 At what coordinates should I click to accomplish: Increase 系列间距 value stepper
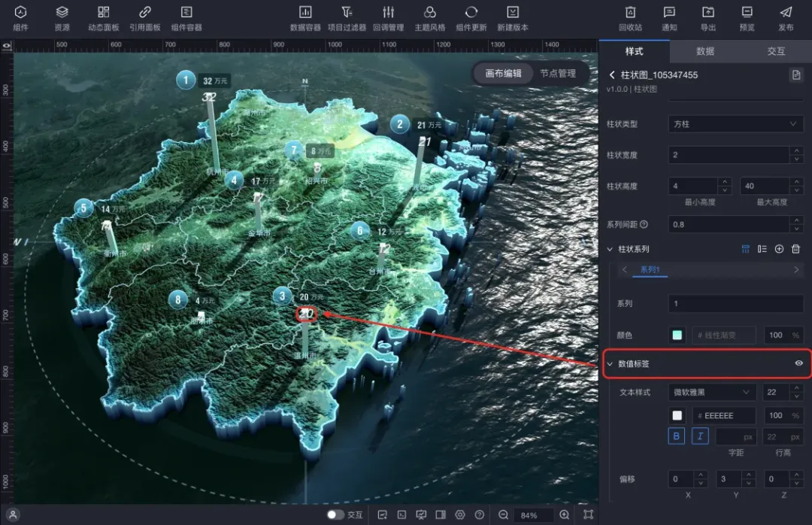(x=796, y=220)
